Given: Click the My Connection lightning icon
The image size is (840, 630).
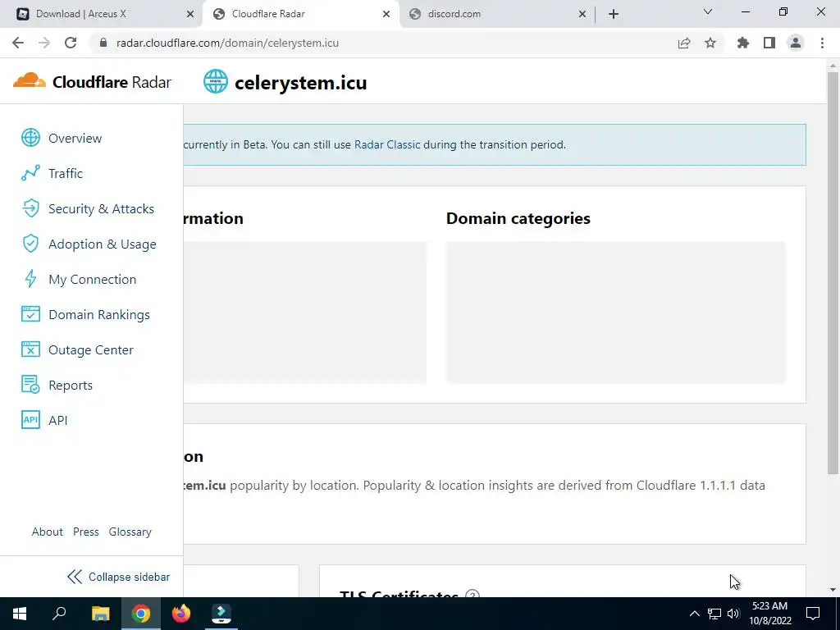Looking at the screenshot, I should [x=30, y=279].
